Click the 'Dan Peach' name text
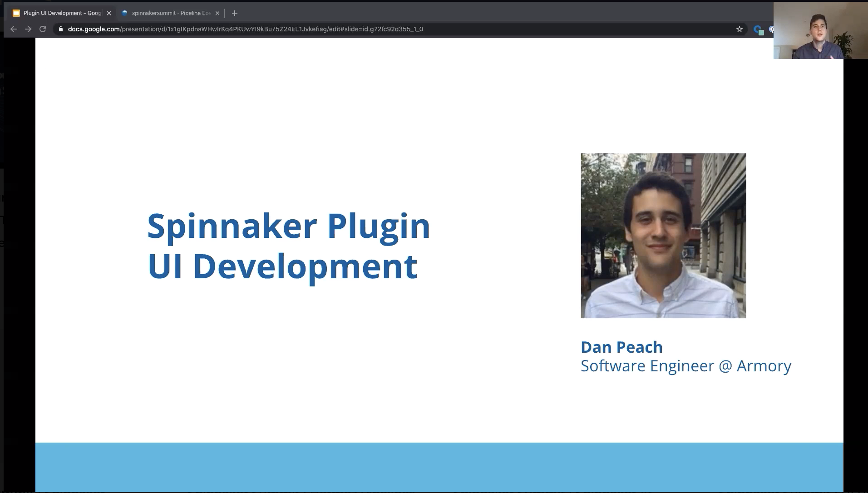The width and height of the screenshot is (868, 493). (x=621, y=347)
